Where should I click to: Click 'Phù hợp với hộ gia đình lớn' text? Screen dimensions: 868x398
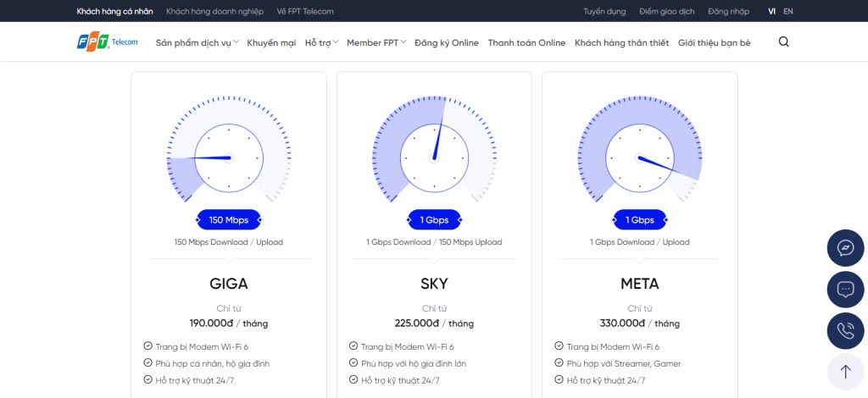tap(414, 364)
